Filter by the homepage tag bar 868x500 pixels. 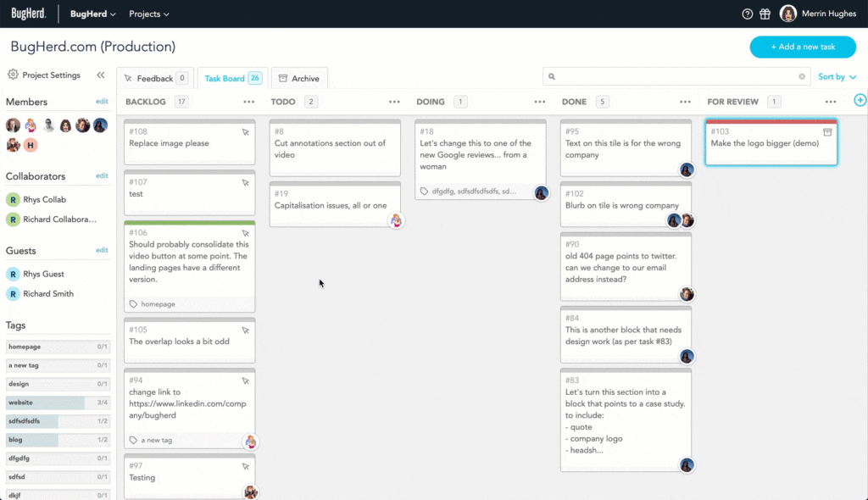(x=58, y=347)
